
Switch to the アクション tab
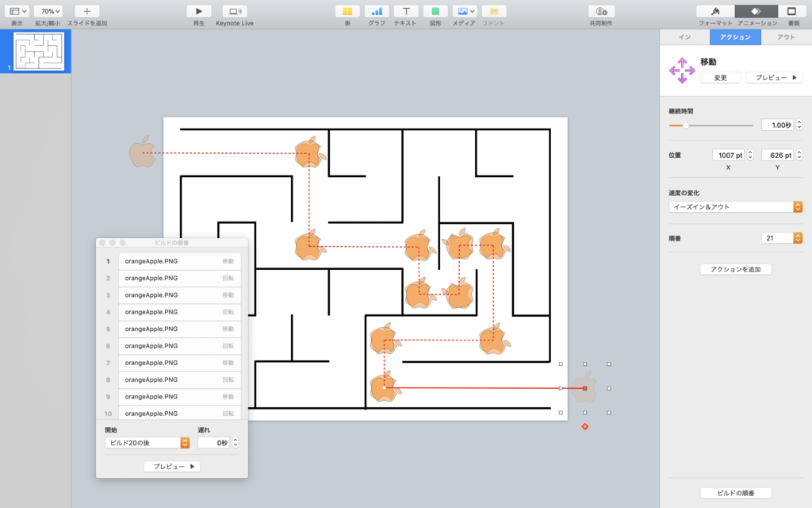click(735, 37)
